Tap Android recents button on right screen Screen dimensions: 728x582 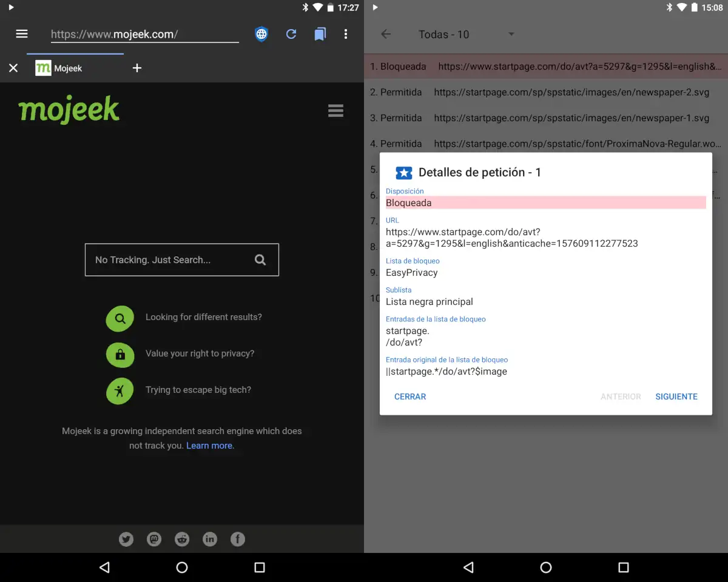coord(624,567)
